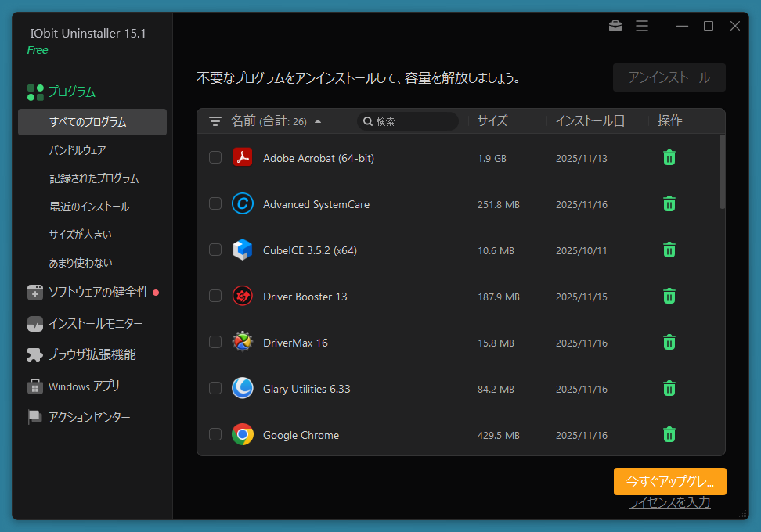The width and height of the screenshot is (761, 532).
Task: Open the hamburger options menu
Action: tap(642, 26)
